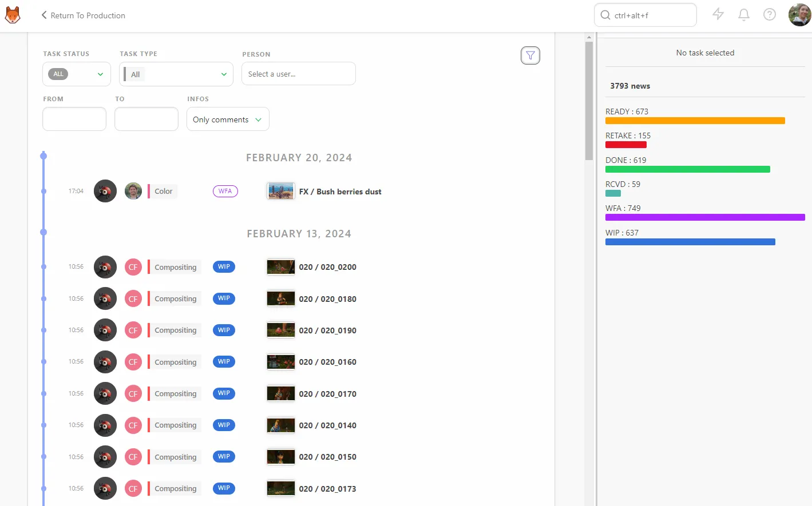The width and height of the screenshot is (812, 506).
Task: Open the user profile avatar menu
Action: click(x=799, y=15)
